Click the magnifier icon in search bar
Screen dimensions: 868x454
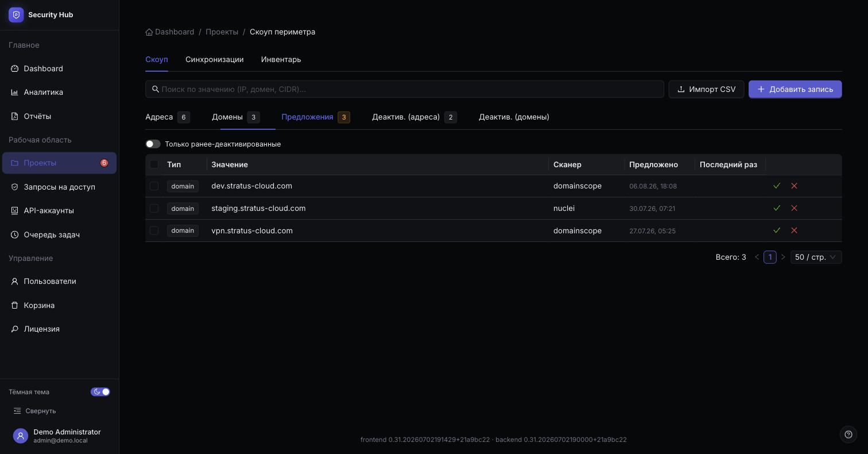point(156,89)
